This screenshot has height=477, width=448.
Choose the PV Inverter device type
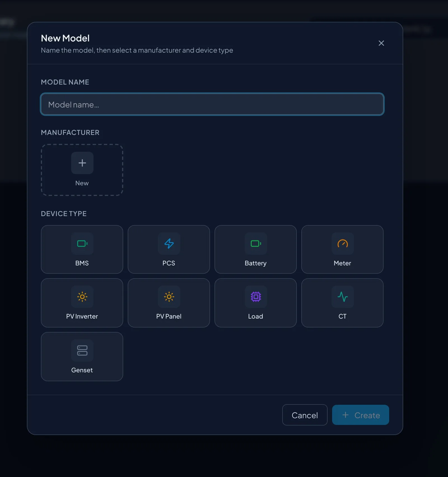click(x=82, y=303)
